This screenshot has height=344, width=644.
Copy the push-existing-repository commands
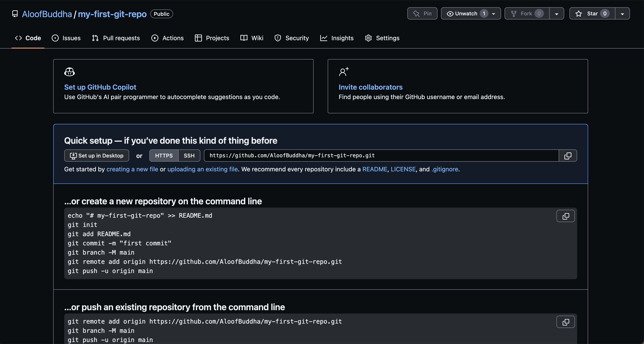[565, 322]
